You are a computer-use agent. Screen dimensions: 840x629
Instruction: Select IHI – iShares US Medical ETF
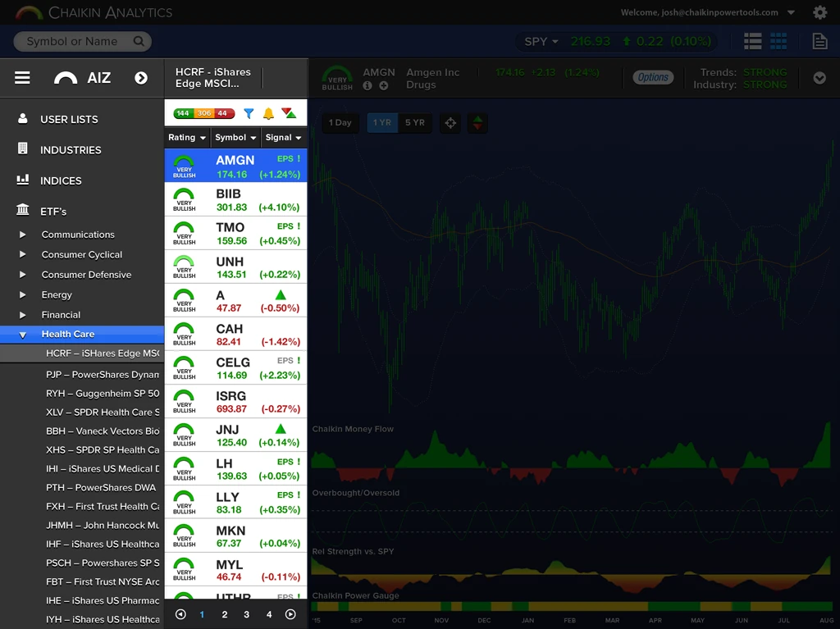(103, 469)
